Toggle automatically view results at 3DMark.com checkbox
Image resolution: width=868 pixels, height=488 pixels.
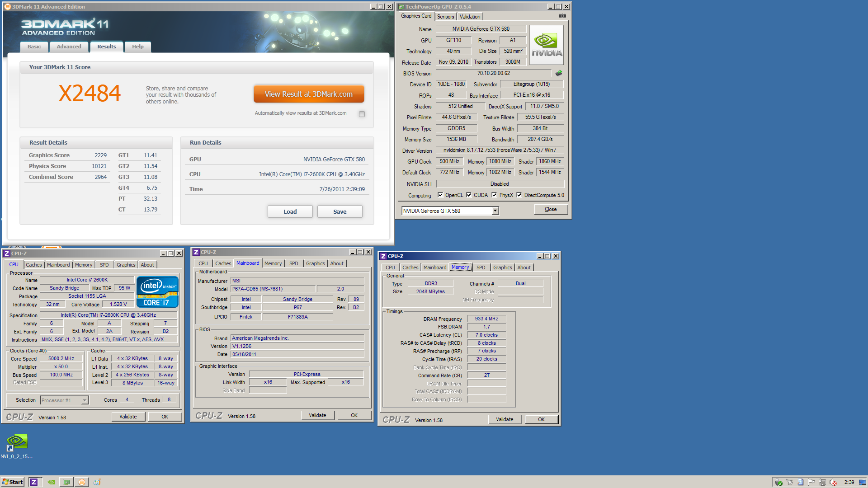tap(362, 114)
